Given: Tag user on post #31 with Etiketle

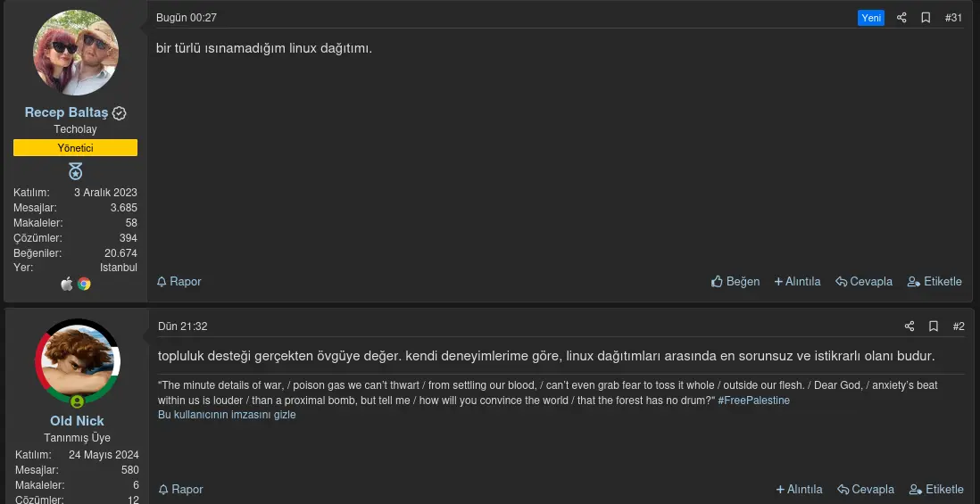Looking at the screenshot, I should [934, 282].
